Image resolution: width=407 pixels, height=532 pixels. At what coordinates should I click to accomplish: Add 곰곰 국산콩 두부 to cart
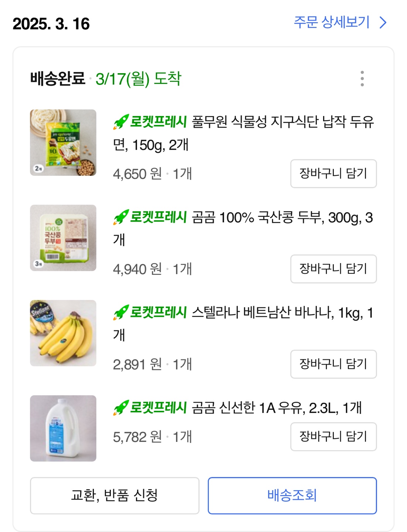[333, 269]
